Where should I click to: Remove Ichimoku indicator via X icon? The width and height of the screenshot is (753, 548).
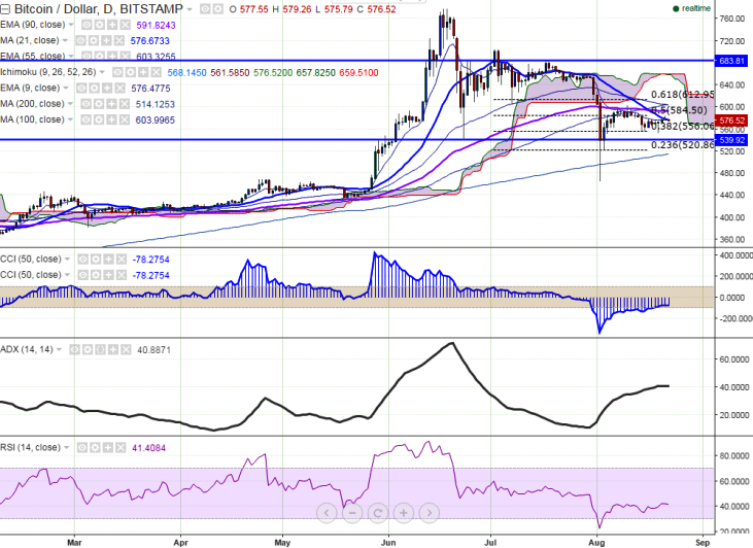[156, 73]
